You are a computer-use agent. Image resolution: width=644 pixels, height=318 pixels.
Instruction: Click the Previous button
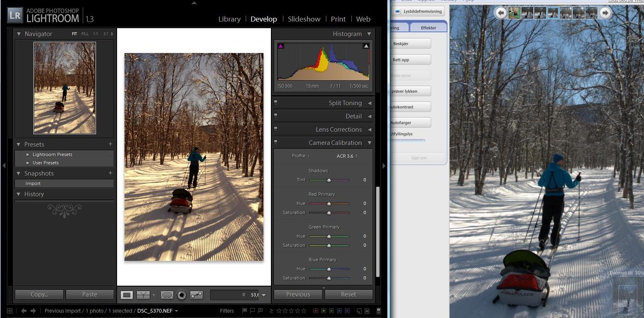point(298,294)
